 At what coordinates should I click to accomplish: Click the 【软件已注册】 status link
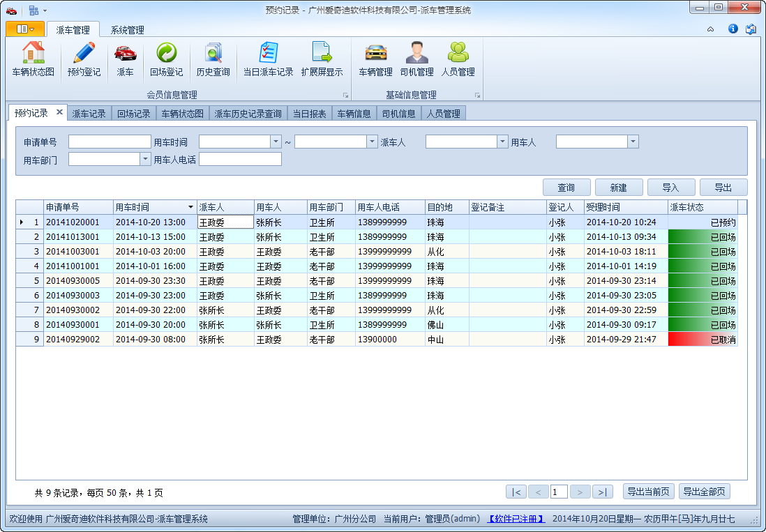pyautogui.click(x=516, y=519)
